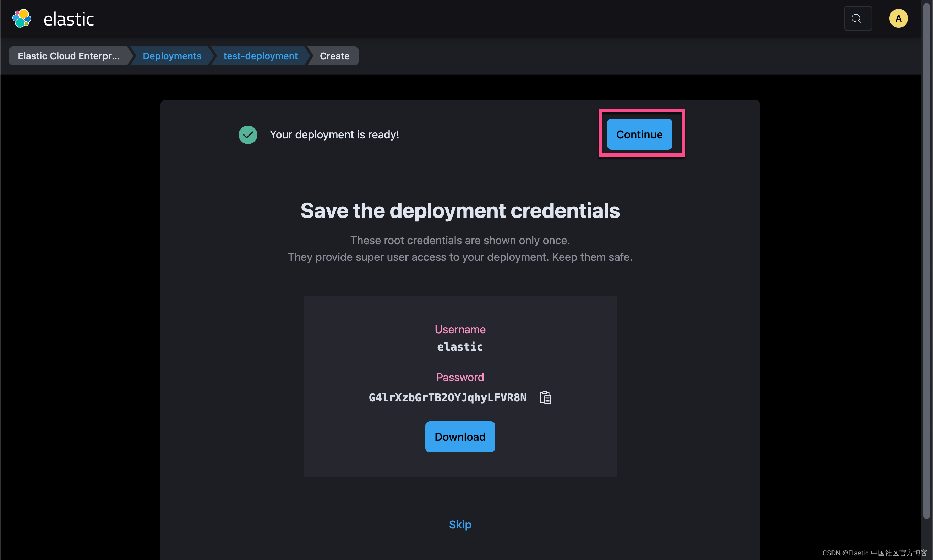The image size is (933, 560).
Task: Navigate via the test-deployment breadcrumb
Action: [x=260, y=56]
